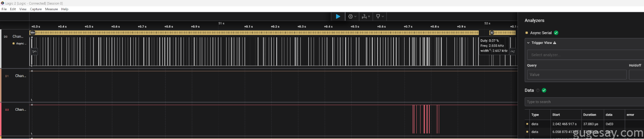The height and width of the screenshot is (139, 644).
Task: Click the green check beside Data
Action: coord(544,91)
